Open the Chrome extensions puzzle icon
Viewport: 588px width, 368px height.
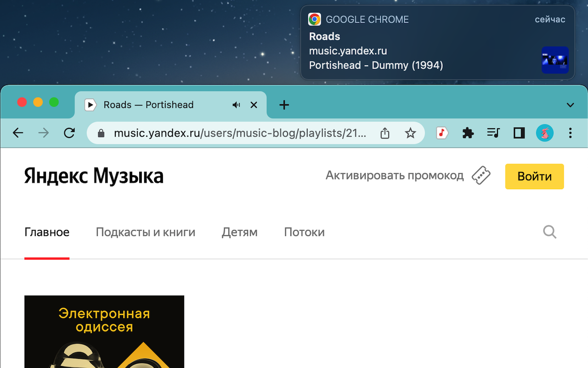(468, 133)
